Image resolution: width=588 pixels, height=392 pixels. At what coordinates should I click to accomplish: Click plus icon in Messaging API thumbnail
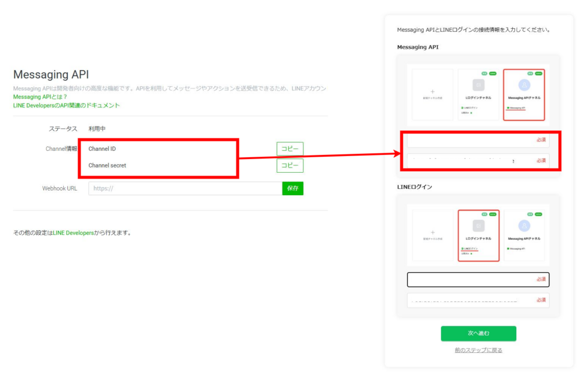(x=432, y=92)
